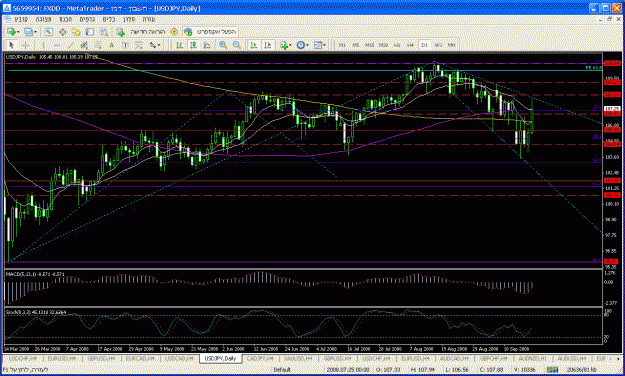
Task: Open the קובץ (File) menu
Action: (21, 19)
